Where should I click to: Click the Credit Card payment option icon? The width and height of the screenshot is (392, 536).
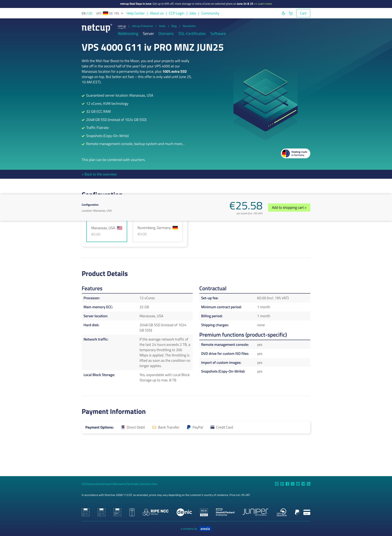click(x=212, y=427)
